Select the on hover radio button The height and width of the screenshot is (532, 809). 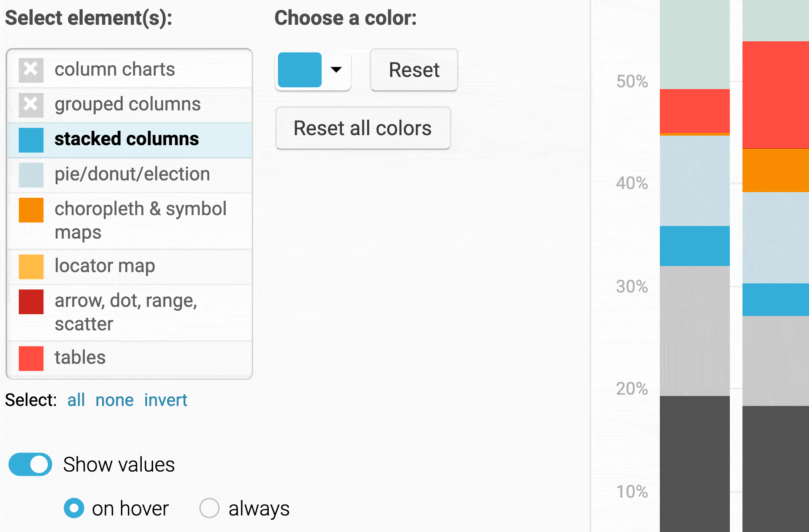(x=74, y=508)
